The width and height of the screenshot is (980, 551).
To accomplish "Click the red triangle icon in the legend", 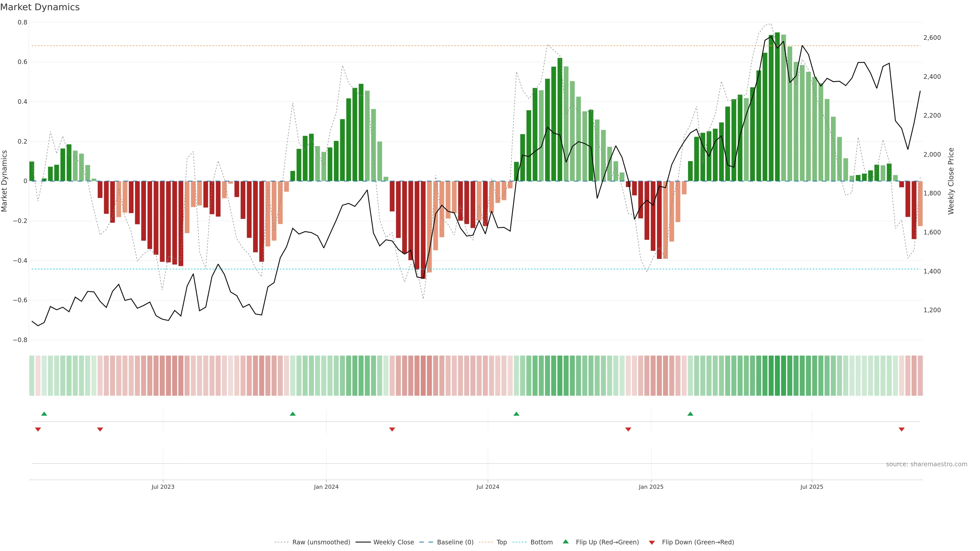I will pyautogui.click(x=652, y=542).
